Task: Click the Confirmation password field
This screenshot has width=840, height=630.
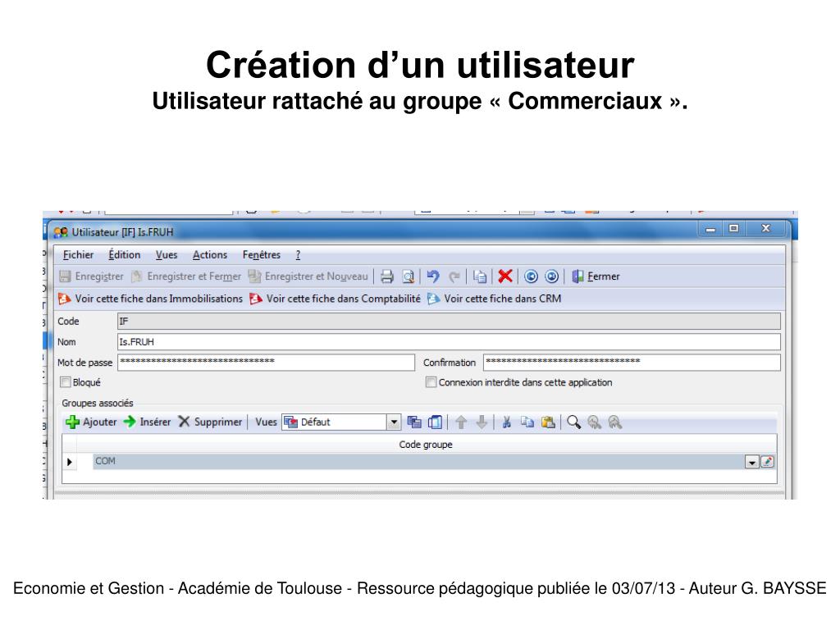Action: point(632,363)
